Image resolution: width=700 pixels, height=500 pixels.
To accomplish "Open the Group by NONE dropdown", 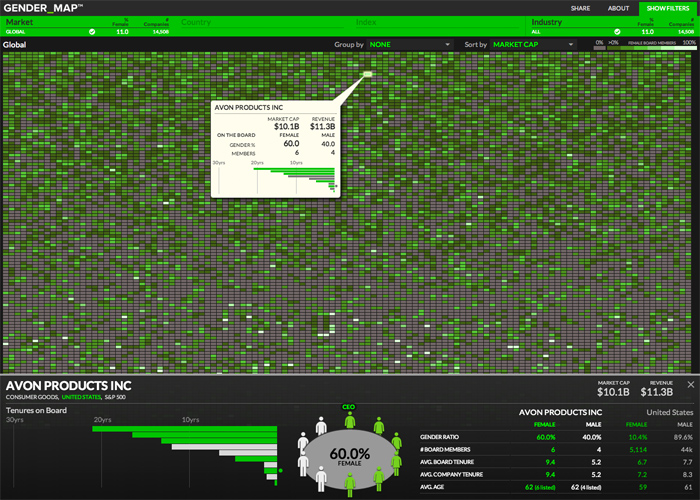I will [410, 45].
